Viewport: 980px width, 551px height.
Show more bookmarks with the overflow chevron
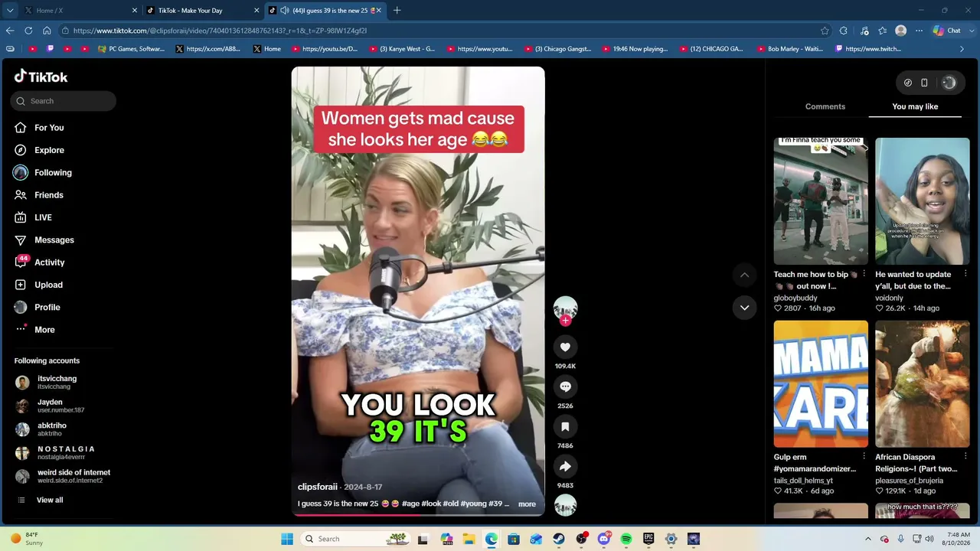(962, 49)
